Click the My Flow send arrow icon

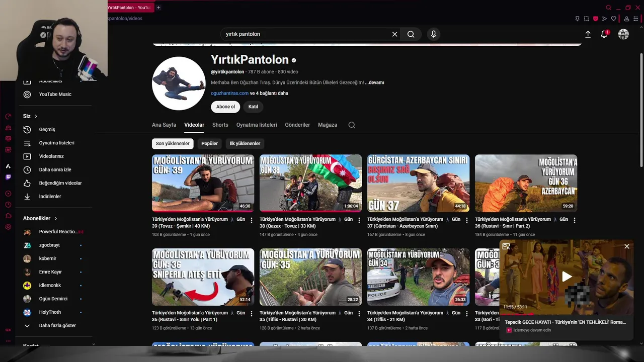604,19
